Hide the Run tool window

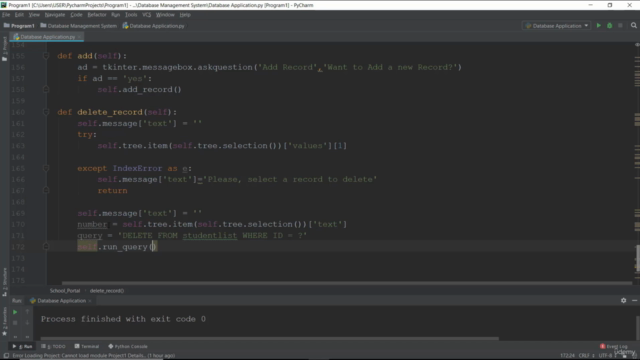tap(634, 300)
